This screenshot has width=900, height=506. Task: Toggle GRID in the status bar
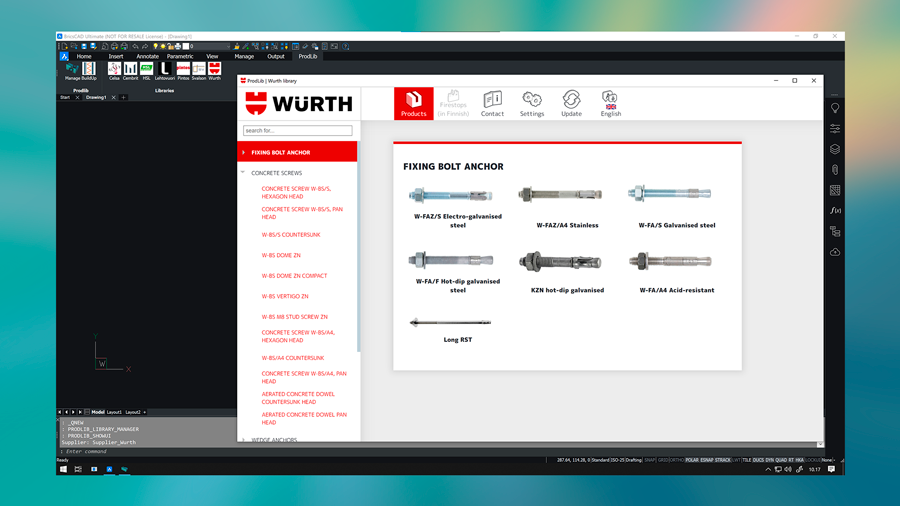tap(663, 460)
